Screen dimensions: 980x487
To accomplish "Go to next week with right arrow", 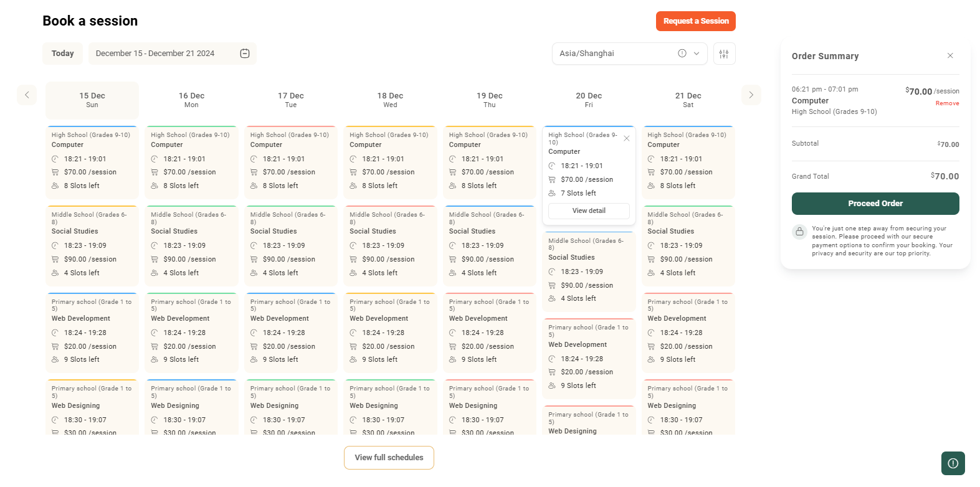I will (751, 95).
